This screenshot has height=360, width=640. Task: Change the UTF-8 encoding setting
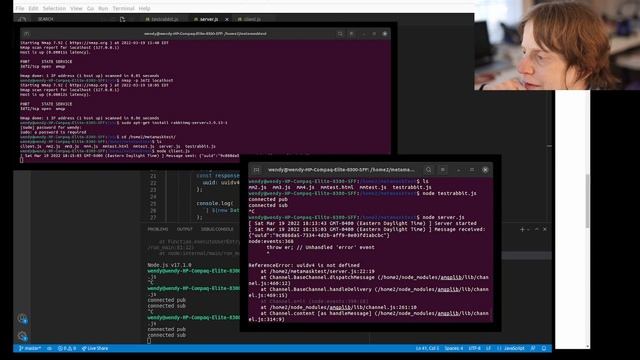tap(474, 348)
